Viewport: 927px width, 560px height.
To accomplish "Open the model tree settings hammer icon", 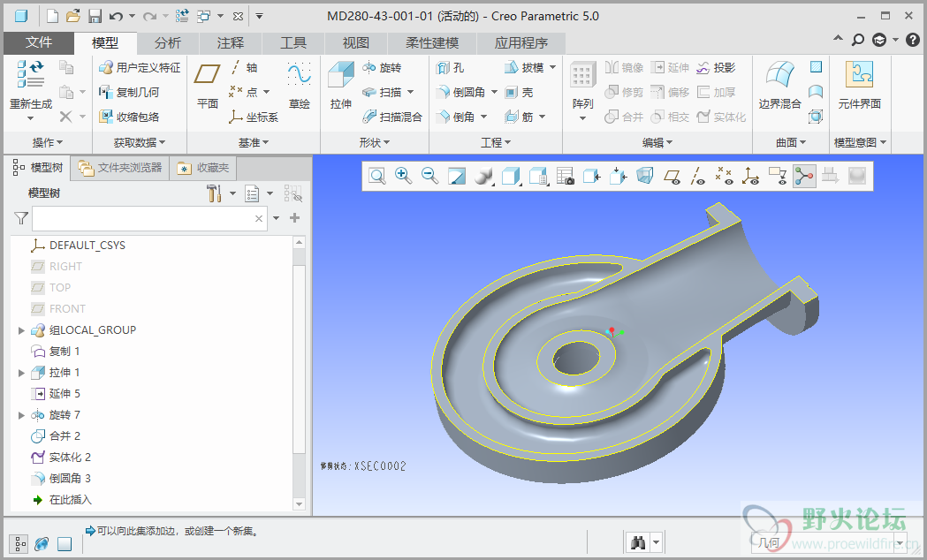I will [214, 193].
